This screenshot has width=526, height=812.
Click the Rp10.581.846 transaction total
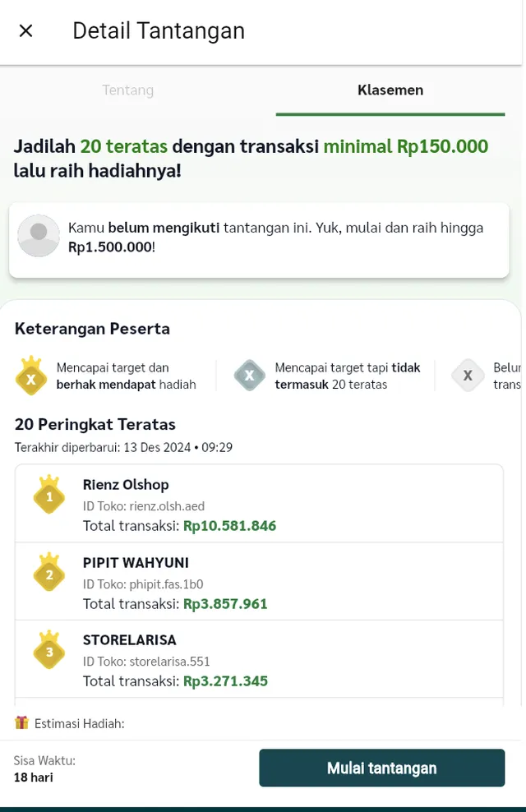[229, 526]
